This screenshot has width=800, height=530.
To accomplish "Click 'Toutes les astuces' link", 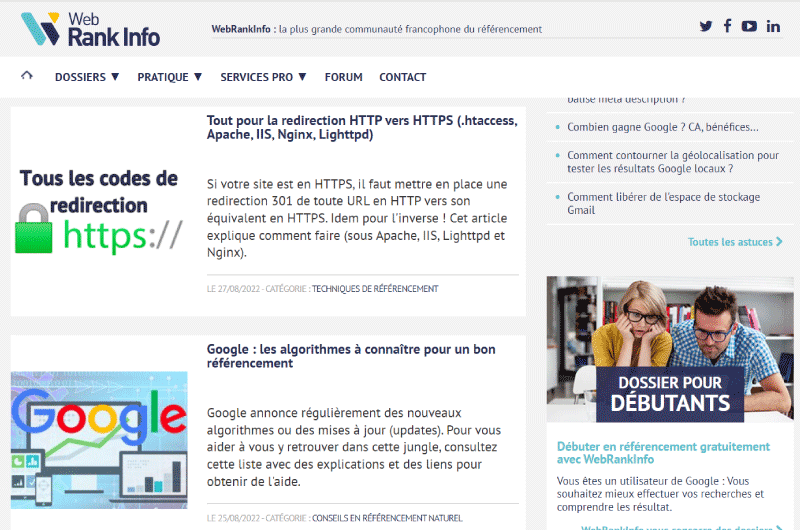I will coord(735,242).
